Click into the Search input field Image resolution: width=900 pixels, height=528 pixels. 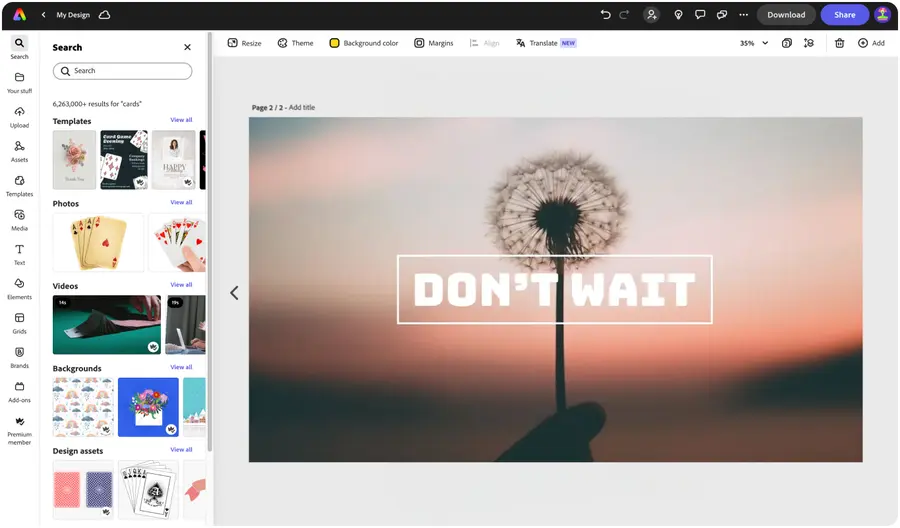122,71
